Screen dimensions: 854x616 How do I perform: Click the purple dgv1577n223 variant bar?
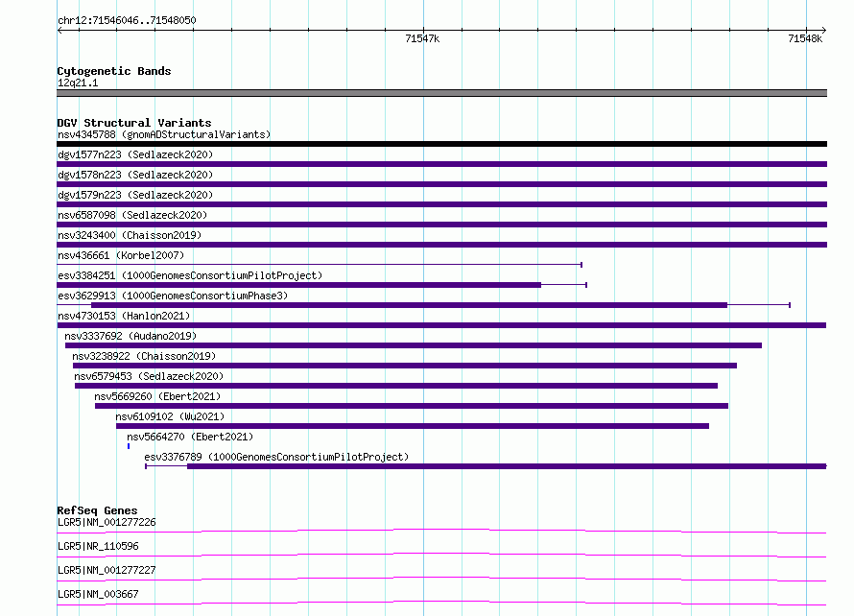point(441,164)
